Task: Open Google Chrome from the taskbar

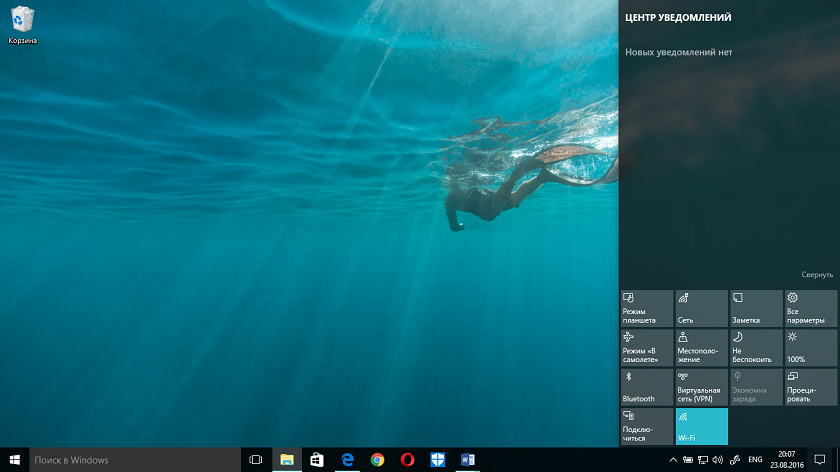Action: [377, 459]
